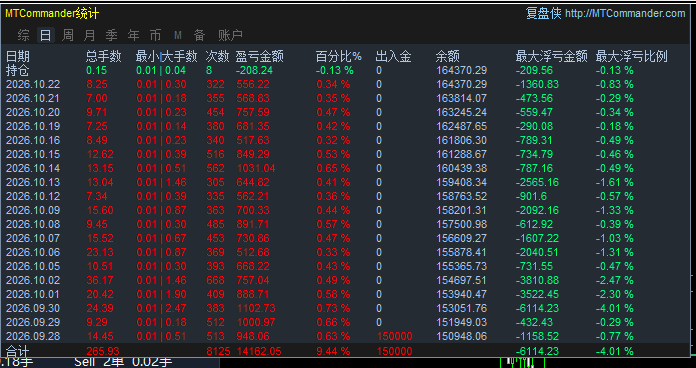Viewport: 696px width, 368px height.
Task: Select the 2026.10.14 date row
Action: pyautogui.click(x=32, y=168)
